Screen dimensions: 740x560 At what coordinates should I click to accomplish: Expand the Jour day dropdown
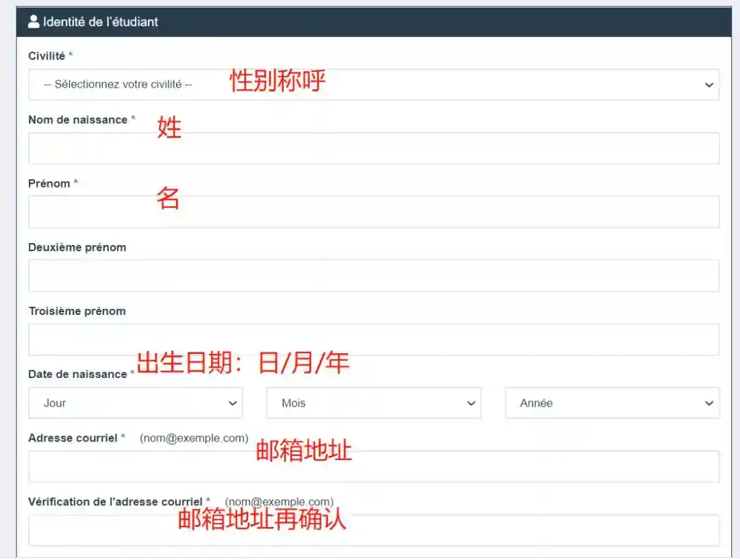tap(135, 403)
